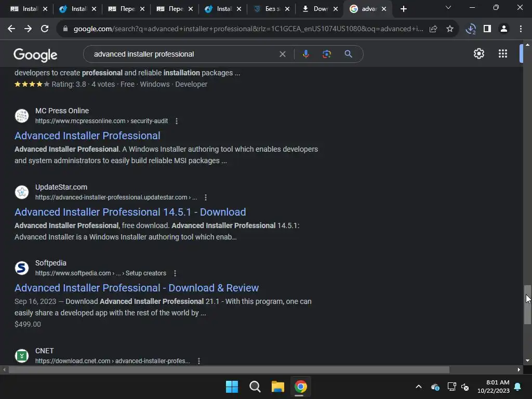Open more options for UpdateStar.com result
Screen dimensions: 532x399
206,197
